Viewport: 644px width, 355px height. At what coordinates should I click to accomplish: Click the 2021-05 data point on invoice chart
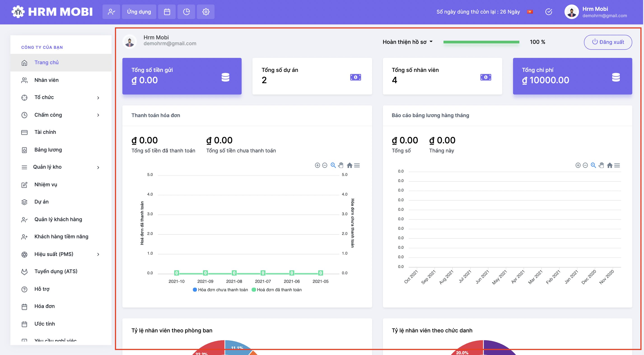click(320, 273)
